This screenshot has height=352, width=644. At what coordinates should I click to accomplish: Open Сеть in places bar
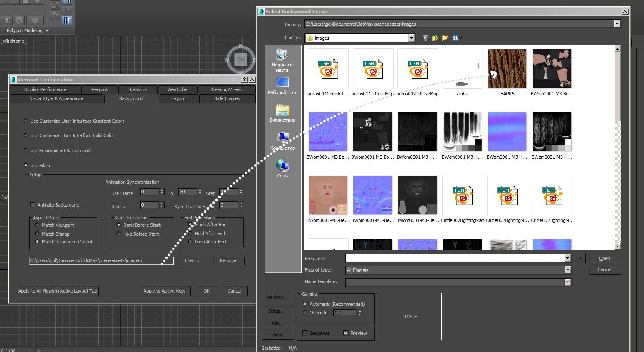tap(282, 169)
